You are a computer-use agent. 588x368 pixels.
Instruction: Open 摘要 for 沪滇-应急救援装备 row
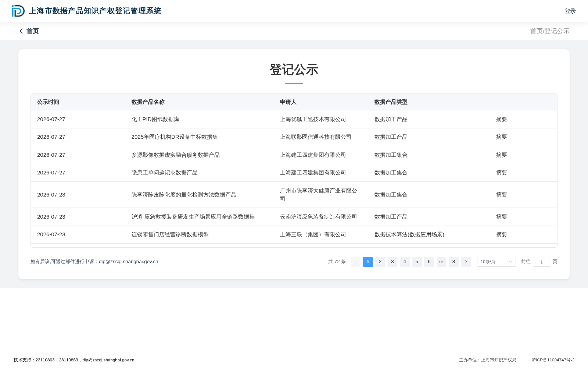click(502, 217)
